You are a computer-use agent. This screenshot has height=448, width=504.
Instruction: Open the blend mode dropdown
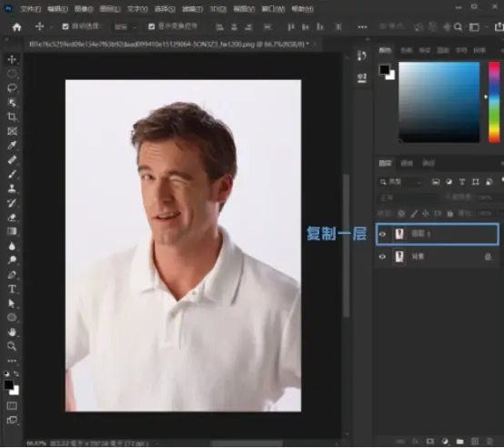[x=408, y=198]
